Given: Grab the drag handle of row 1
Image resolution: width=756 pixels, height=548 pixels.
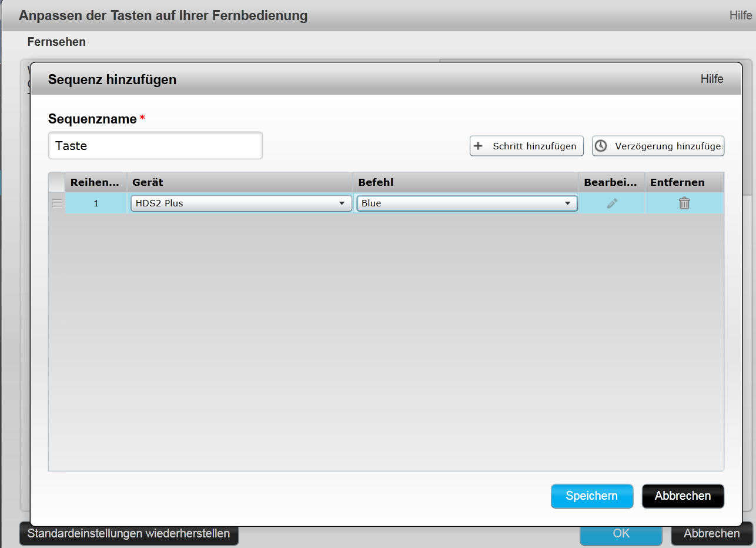Looking at the screenshot, I should (57, 203).
